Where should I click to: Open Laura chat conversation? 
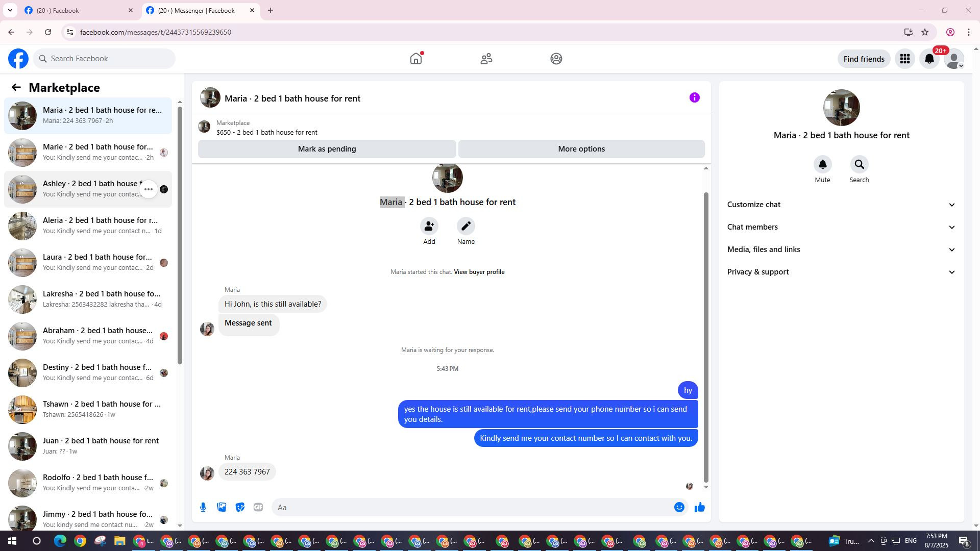coord(88,263)
